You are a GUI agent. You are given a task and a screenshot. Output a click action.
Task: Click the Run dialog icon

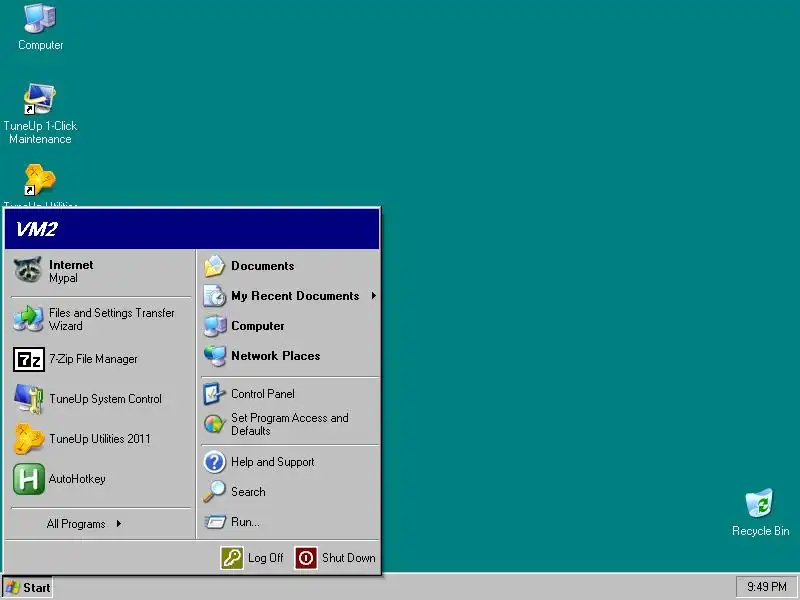[x=214, y=522]
